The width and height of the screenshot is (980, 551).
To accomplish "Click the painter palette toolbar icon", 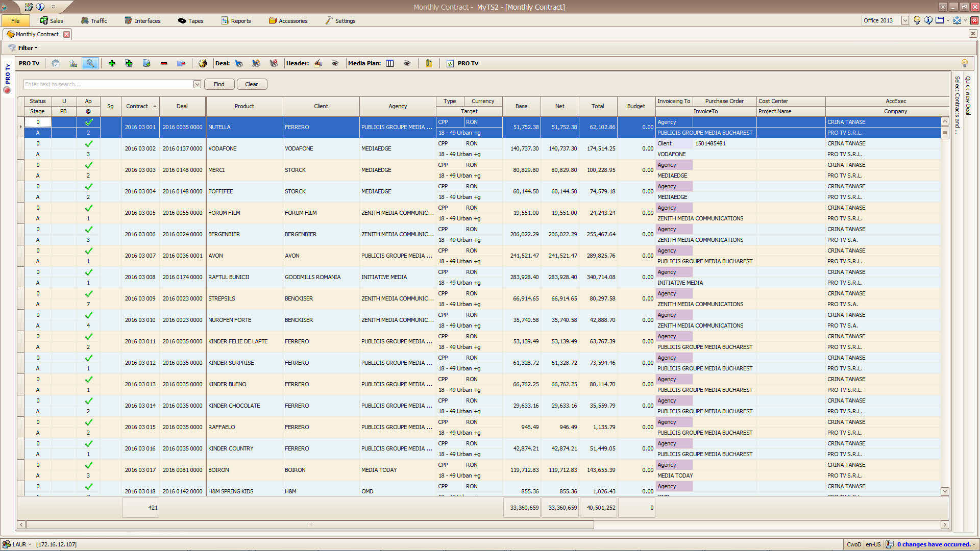I will point(203,63).
